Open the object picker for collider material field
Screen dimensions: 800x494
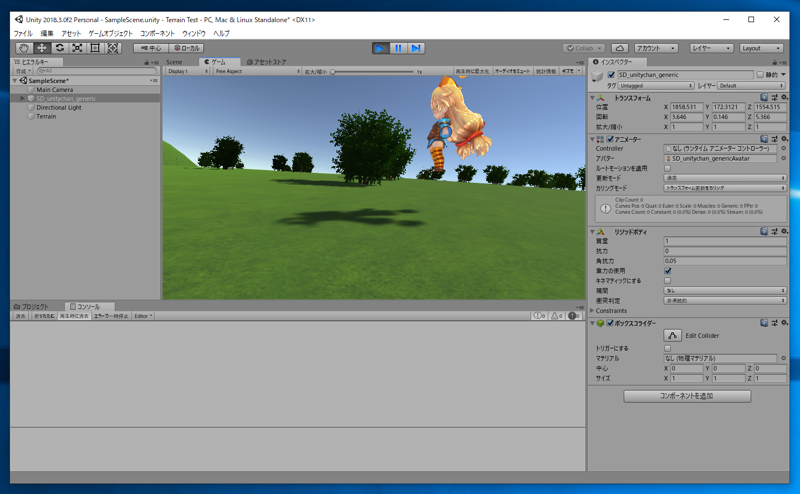[x=784, y=358]
